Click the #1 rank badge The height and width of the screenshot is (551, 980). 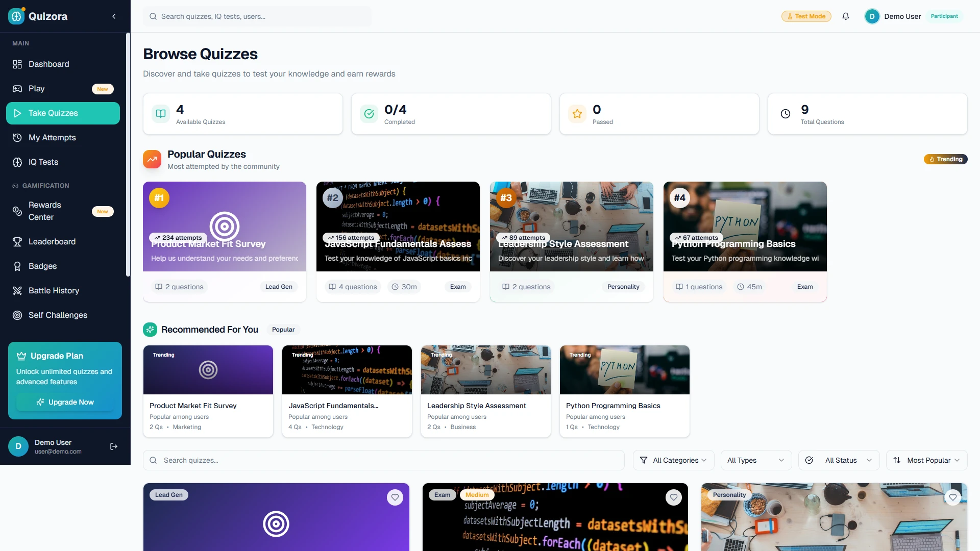coord(159,198)
